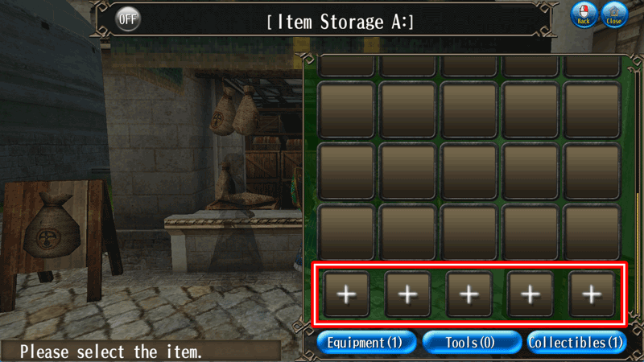The image size is (644, 362).
Task: Add slot using first plus button
Action: coord(346,294)
